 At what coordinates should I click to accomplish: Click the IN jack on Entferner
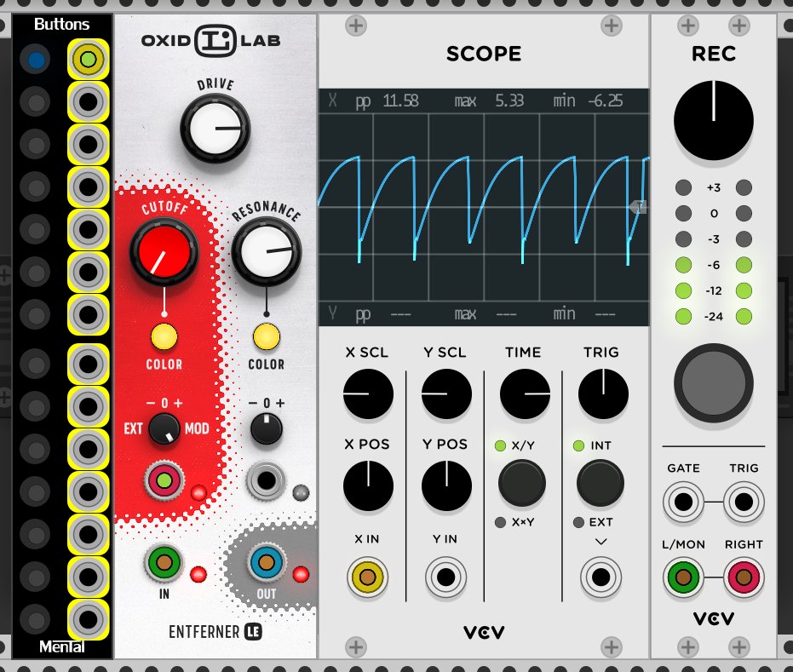click(x=164, y=562)
